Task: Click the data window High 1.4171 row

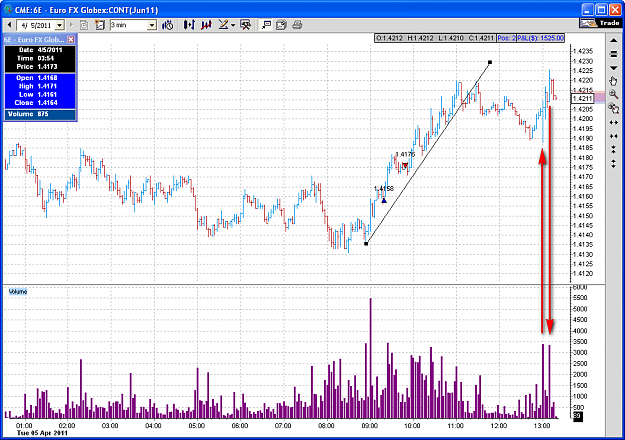Action: (40, 86)
